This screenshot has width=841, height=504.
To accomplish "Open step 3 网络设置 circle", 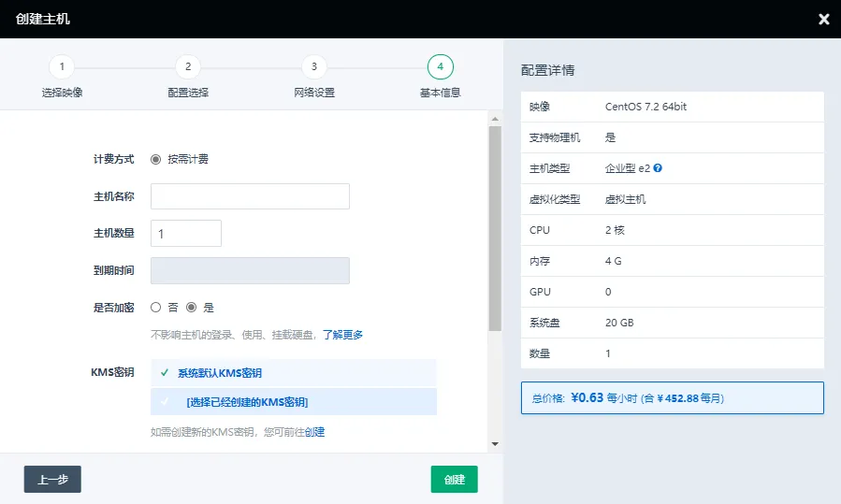I will (313, 66).
